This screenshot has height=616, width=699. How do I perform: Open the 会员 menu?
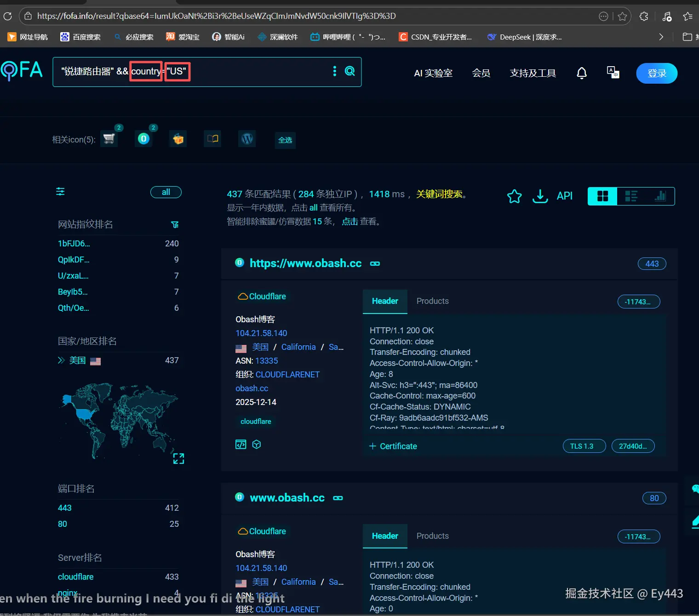click(481, 73)
